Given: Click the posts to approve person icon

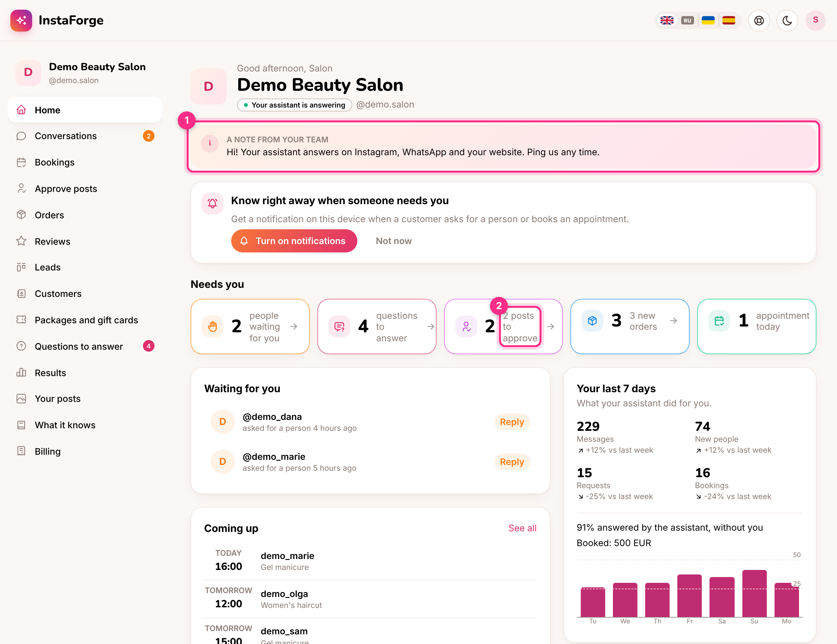Looking at the screenshot, I should [x=466, y=327].
